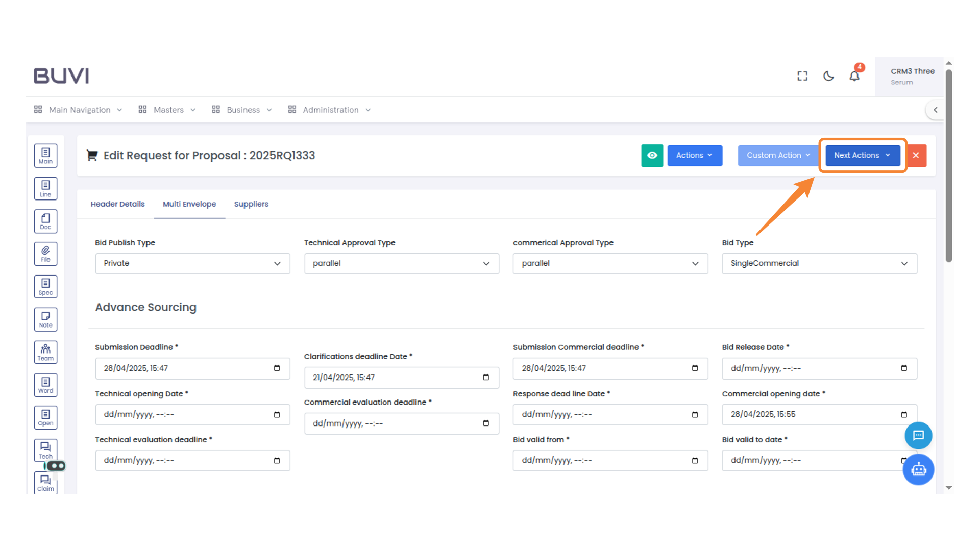Expand the Next Actions dropdown
Screen dimensions: 980x551
pos(862,156)
